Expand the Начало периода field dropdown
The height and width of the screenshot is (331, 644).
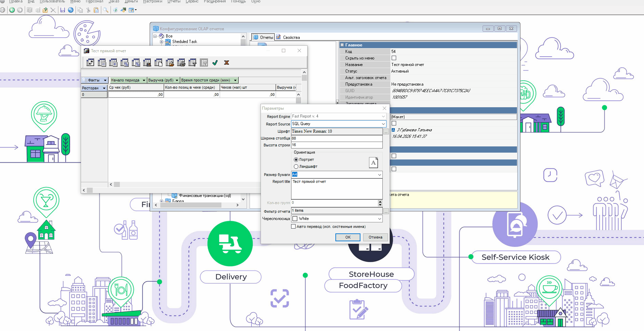[x=144, y=80]
